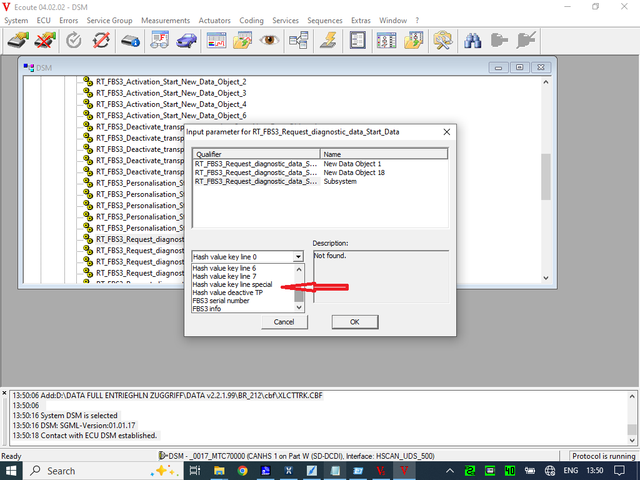
Task: Click the Cancel button in dialog
Action: click(x=284, y=322)
